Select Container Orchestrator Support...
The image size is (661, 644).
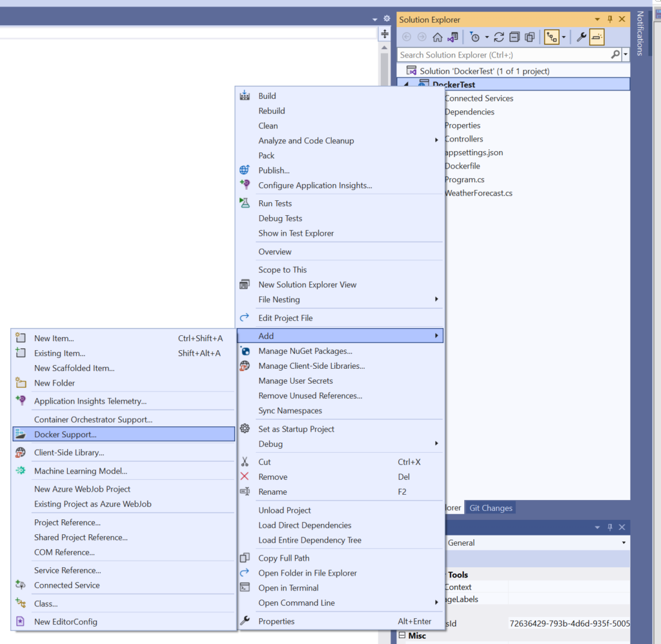pyautogui.click(x=93, y=419)
